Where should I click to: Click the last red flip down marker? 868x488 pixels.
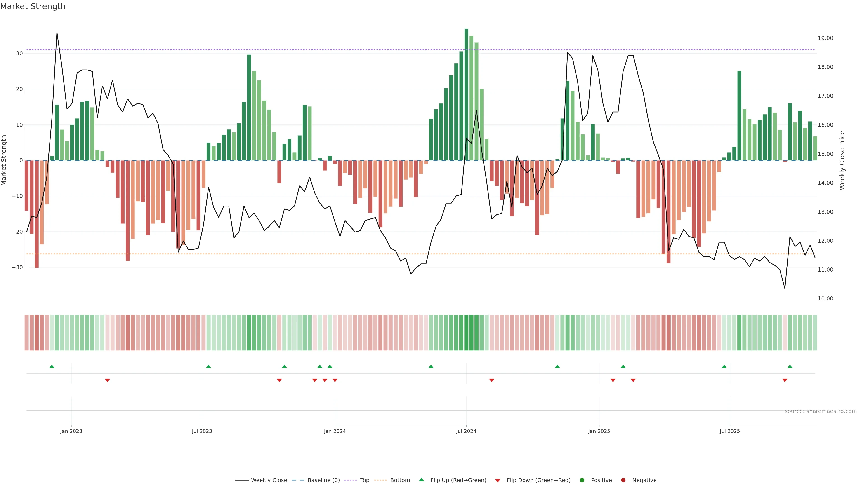pos(785,380)
